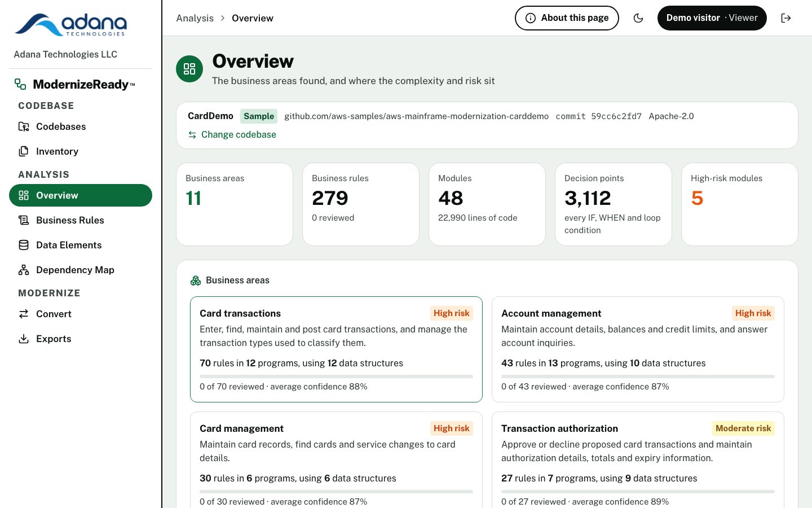Click the Adana Technologies logo

(x=70, y=25)
